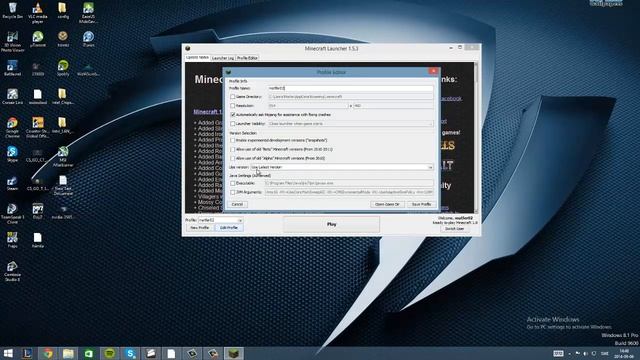
Task: Uncheck automatically ask Mojang for assistance
Action: [x=233, y=115]
